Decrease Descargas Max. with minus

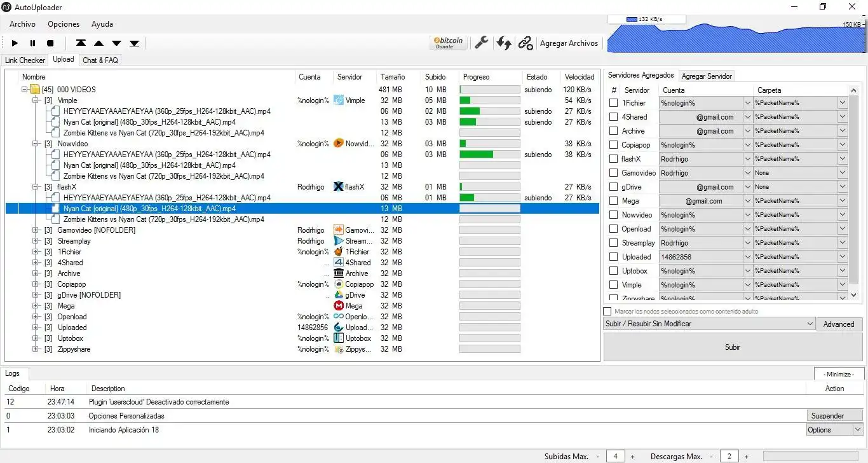(712, 457)
